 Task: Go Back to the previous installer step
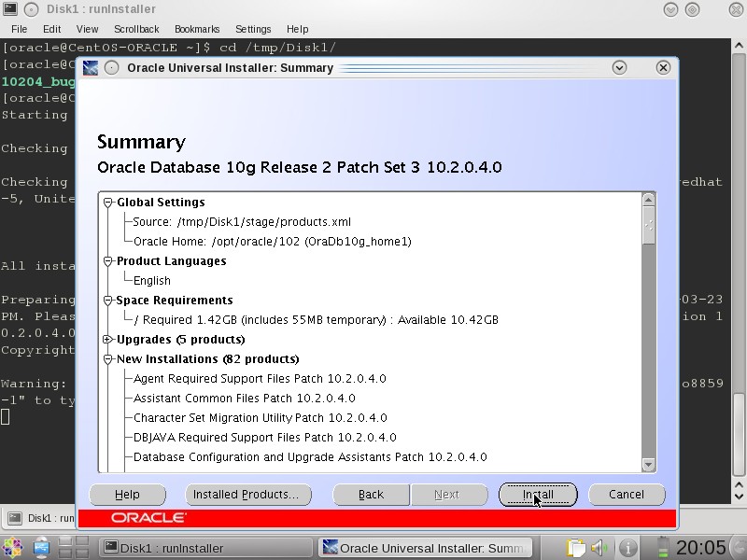tap(371, 495)
